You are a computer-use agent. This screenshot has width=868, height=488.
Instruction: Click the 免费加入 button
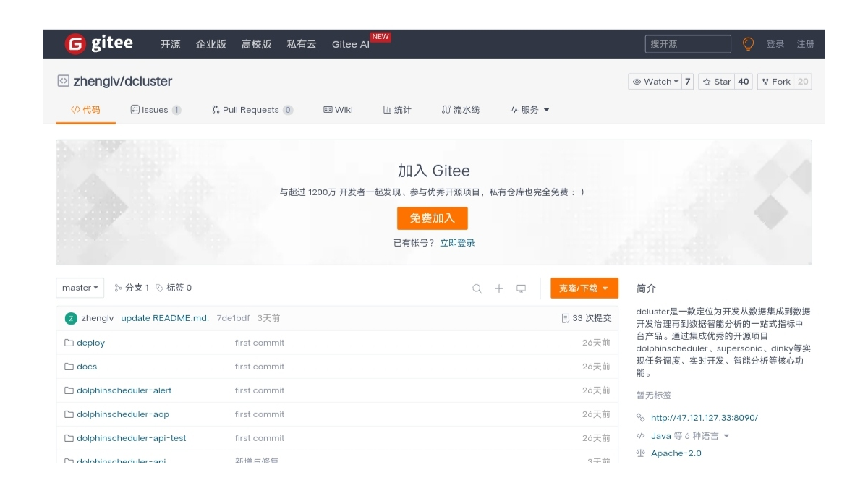tap(433, 218)
